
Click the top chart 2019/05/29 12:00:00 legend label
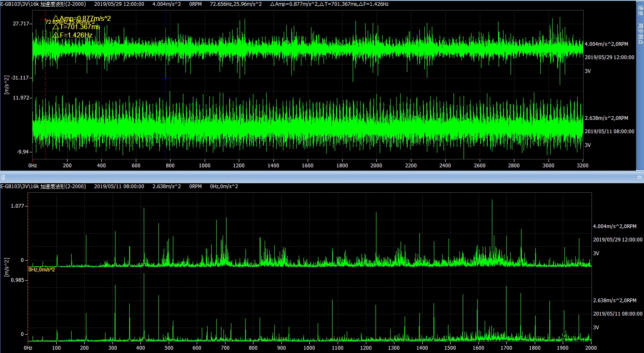click(609, 57)
